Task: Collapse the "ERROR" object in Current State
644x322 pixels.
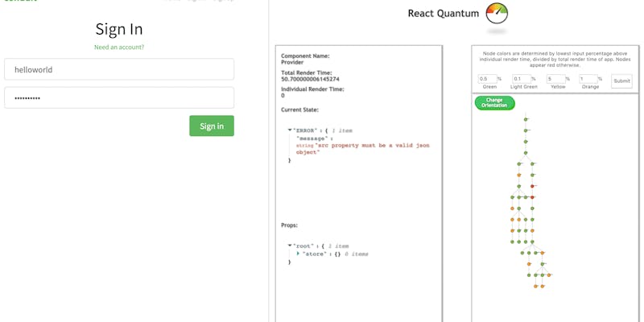Action: [x=290, y=130]
